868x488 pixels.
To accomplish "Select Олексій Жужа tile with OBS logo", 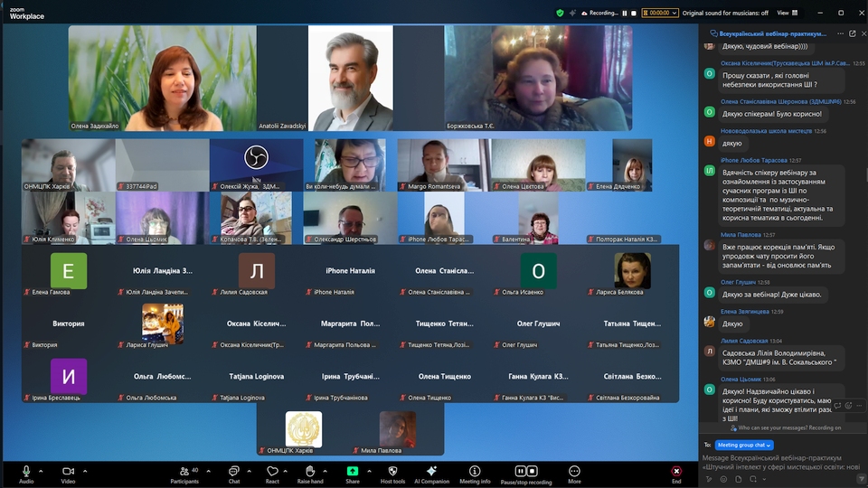I will tap(256, 164).
